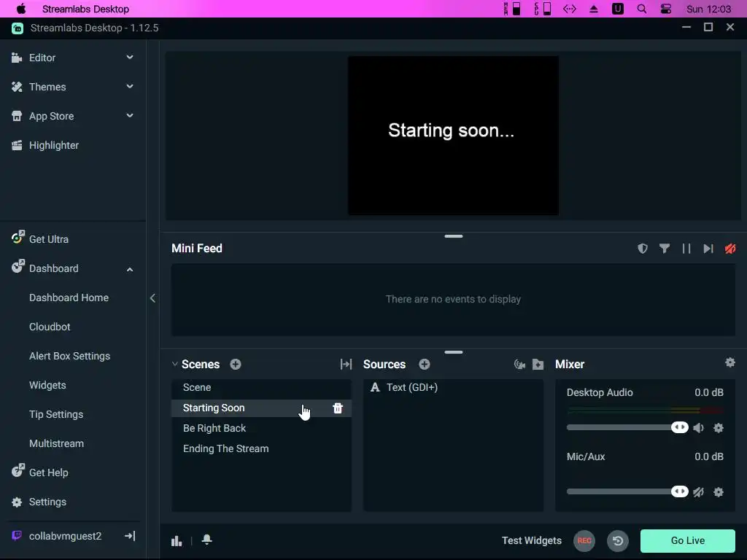The width and height of the screenshot is (747, 560).
Task: Collapse the left sidebar arrow
Action: pyautogui.click(x=152, y=298)
